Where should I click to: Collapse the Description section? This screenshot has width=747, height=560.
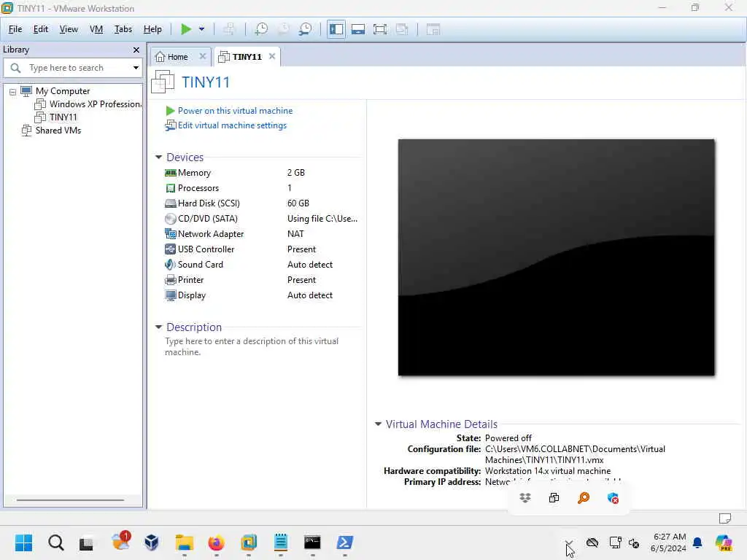click(158, 327)
